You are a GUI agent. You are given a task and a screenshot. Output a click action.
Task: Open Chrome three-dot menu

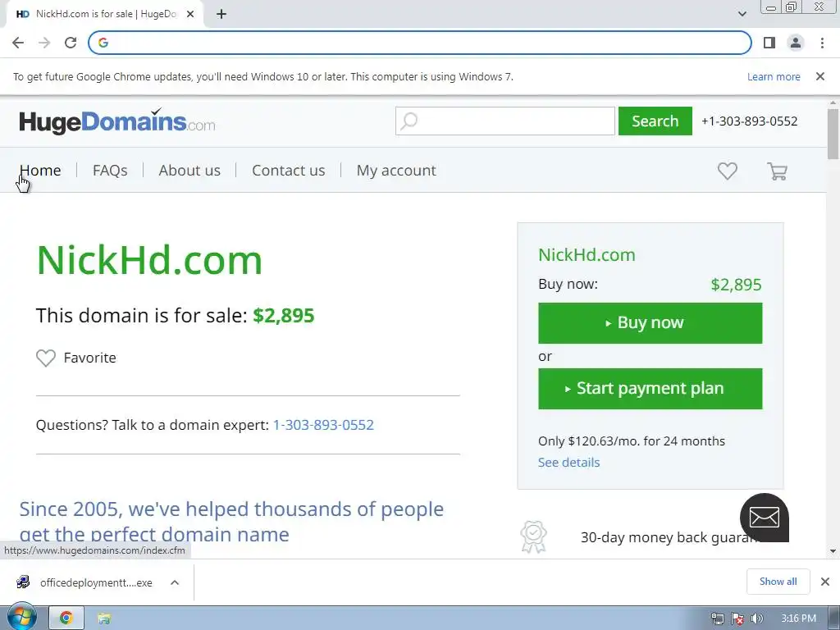(x=822, y=43)
